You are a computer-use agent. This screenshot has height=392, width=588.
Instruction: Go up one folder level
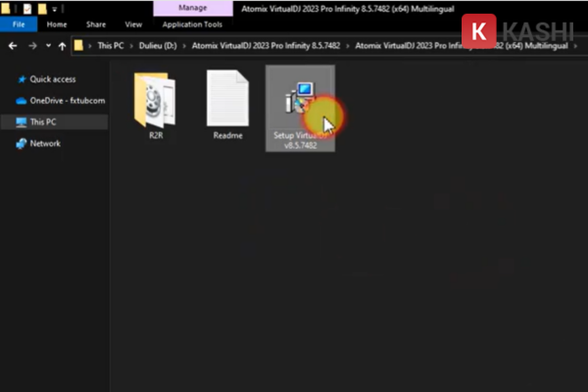tap(63, 46)
